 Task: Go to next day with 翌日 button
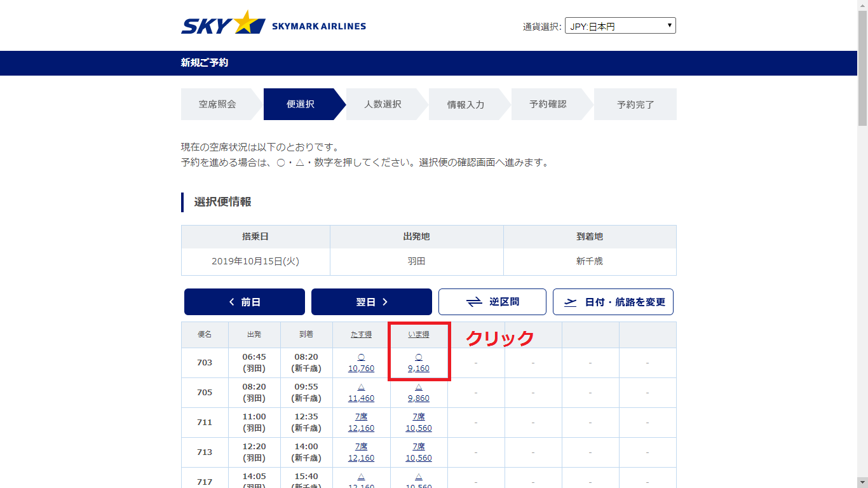tap(372, 302)
